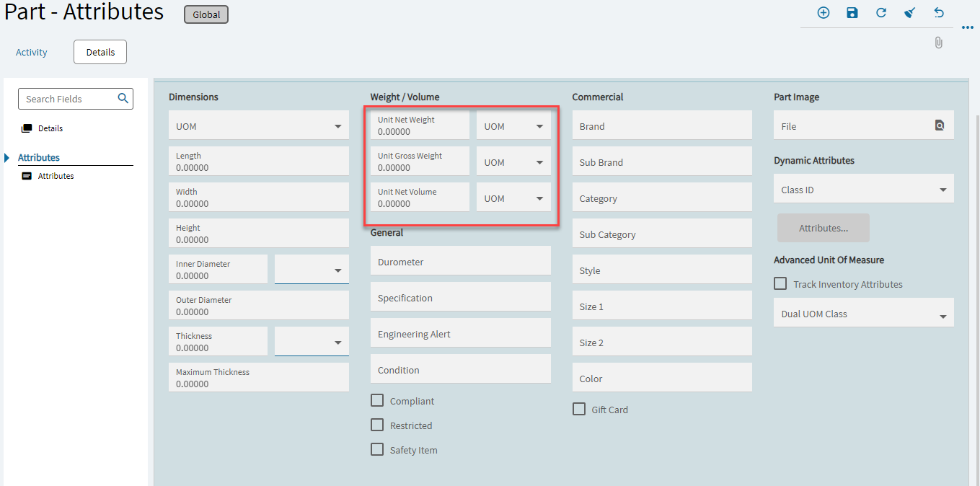Click the Global badge button
This screenshot has height=486, width=980.
pos(206,14)
